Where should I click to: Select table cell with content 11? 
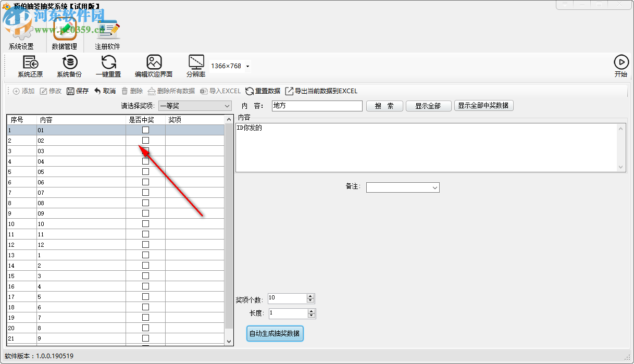point(81,234)
